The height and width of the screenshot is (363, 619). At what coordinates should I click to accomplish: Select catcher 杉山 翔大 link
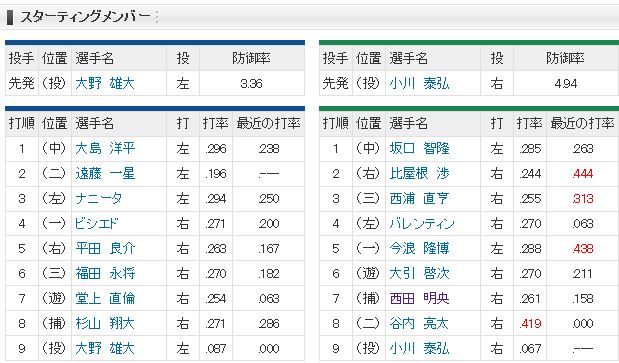[x=105, y=323]
